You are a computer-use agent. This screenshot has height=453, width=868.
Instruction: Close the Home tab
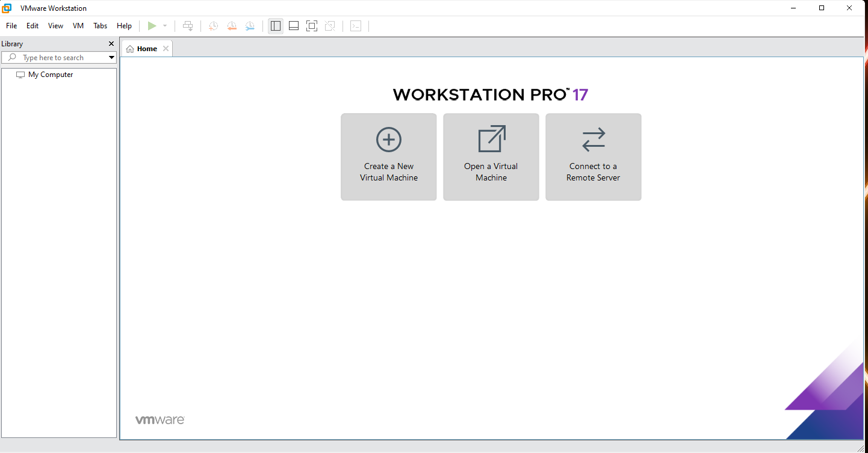point(166,49)
